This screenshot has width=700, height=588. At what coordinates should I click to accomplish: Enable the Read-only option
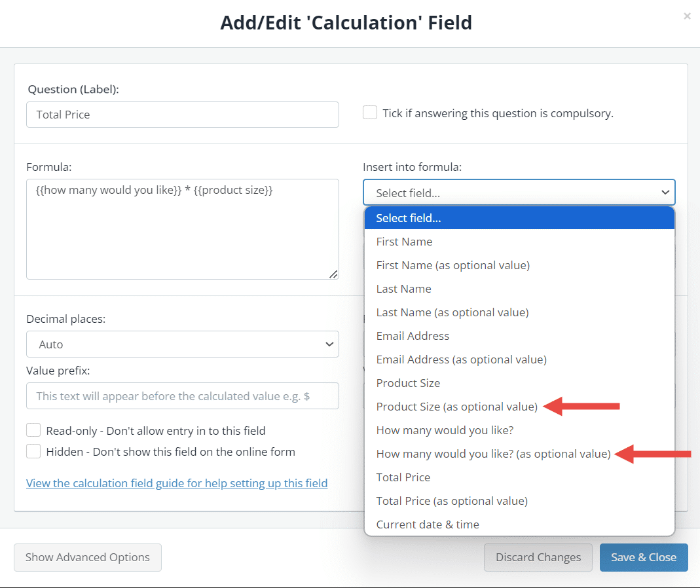tap(33, 430)
